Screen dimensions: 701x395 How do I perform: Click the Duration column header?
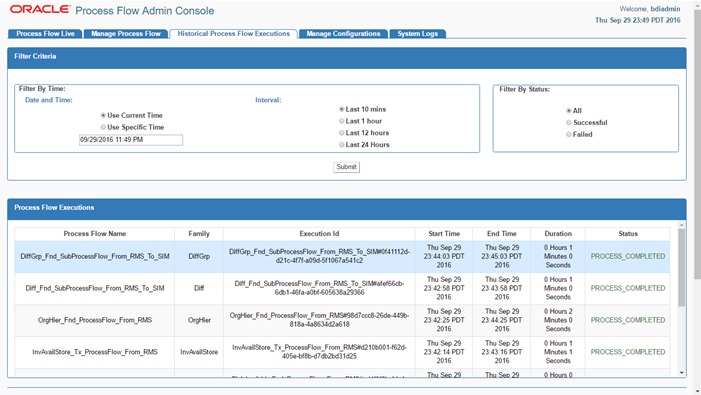[558, 234]
